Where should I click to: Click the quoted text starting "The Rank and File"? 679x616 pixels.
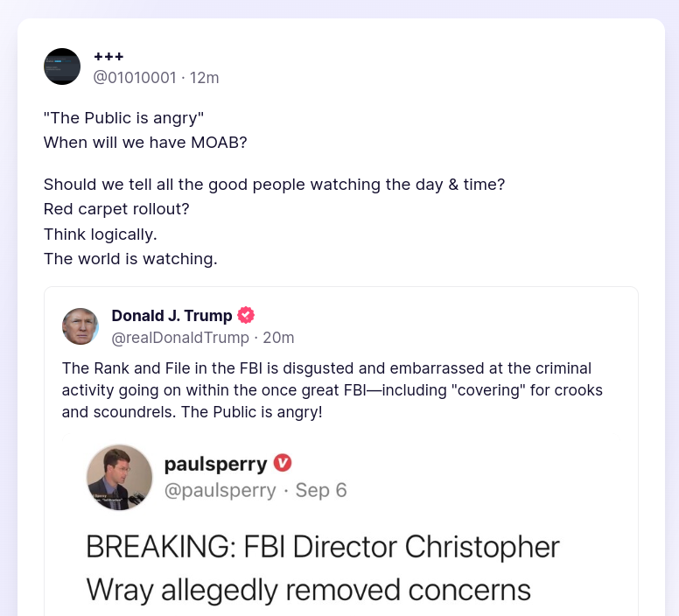click(332, 389)
